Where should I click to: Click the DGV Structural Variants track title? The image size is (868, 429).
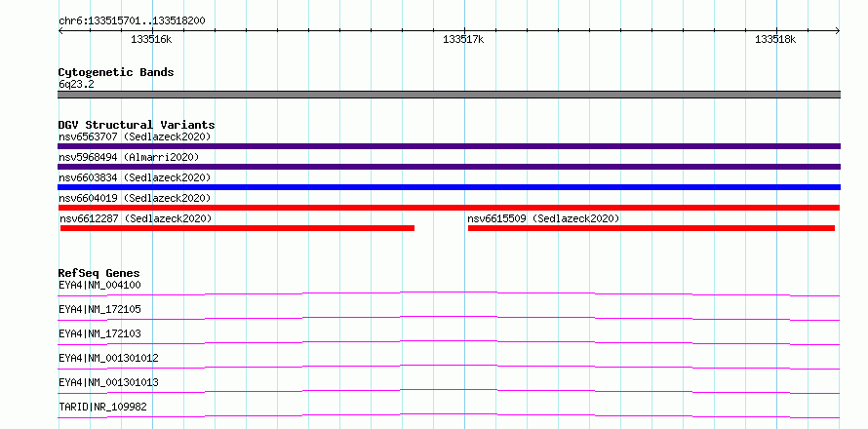[137, 125]
